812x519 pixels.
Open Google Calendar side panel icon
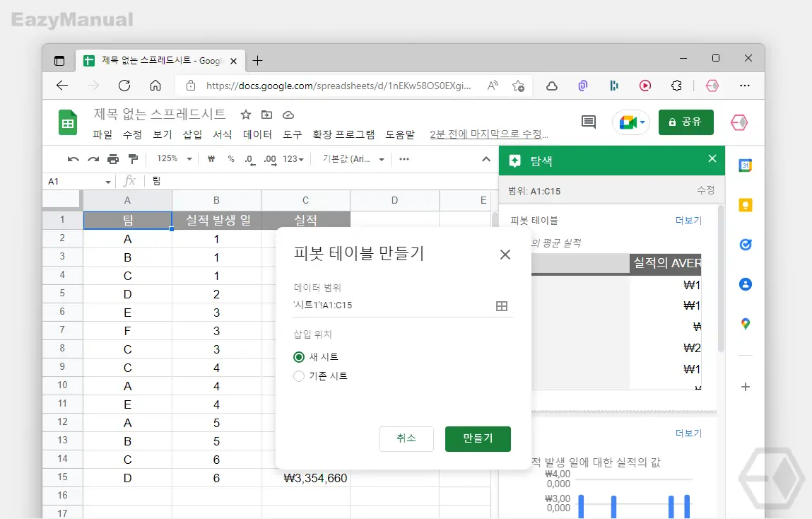[x=745, y=165]
